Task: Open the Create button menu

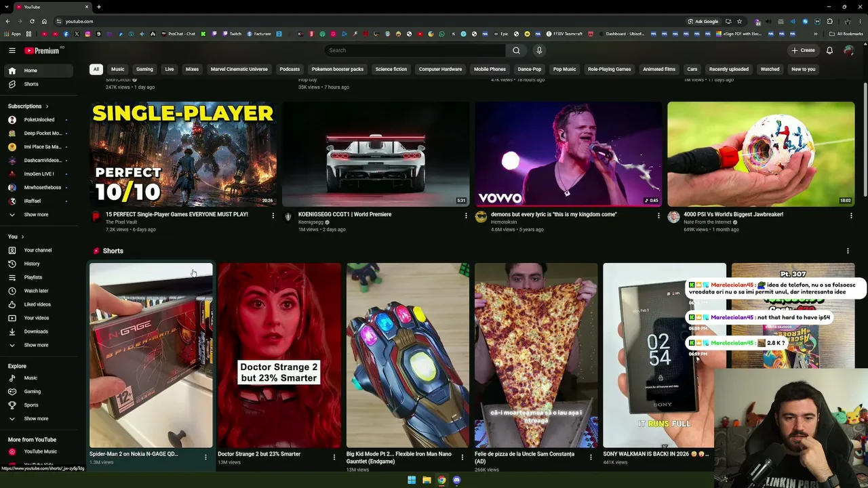Action: click(x=803, y=50)
